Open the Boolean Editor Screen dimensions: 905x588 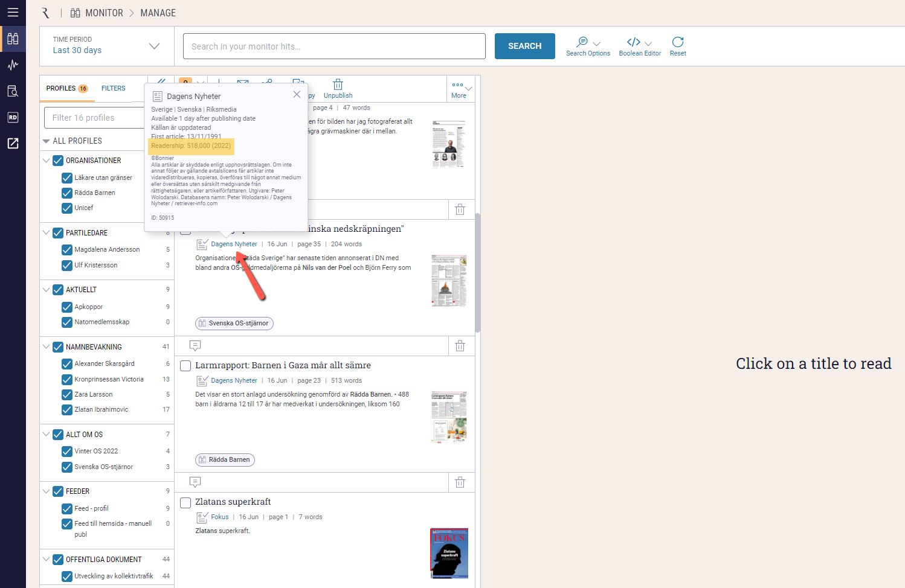point(640,46)
